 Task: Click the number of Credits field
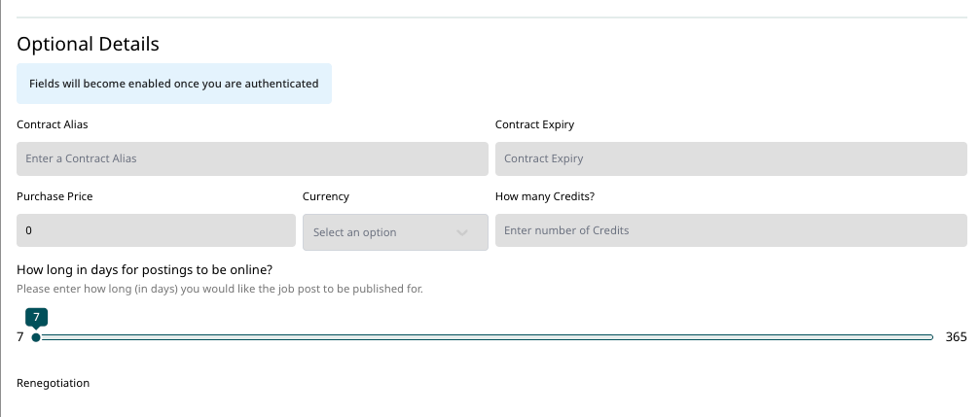[x=731, y=230]
